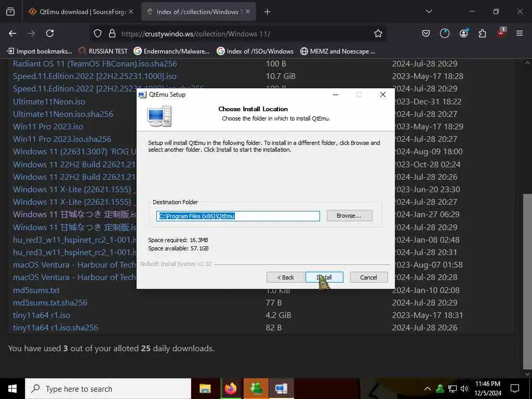Open the Index of /ISOs/Windows bookmark
This screenshot has width=532, height=399.
point(255,51)
